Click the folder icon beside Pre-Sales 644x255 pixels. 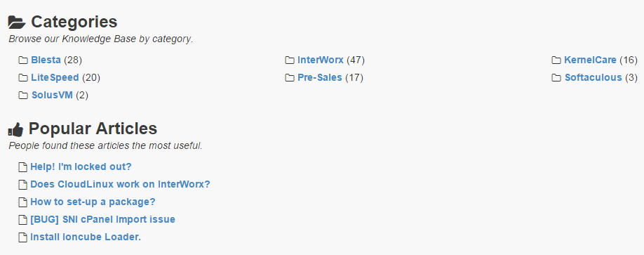(x=290, y=78)
